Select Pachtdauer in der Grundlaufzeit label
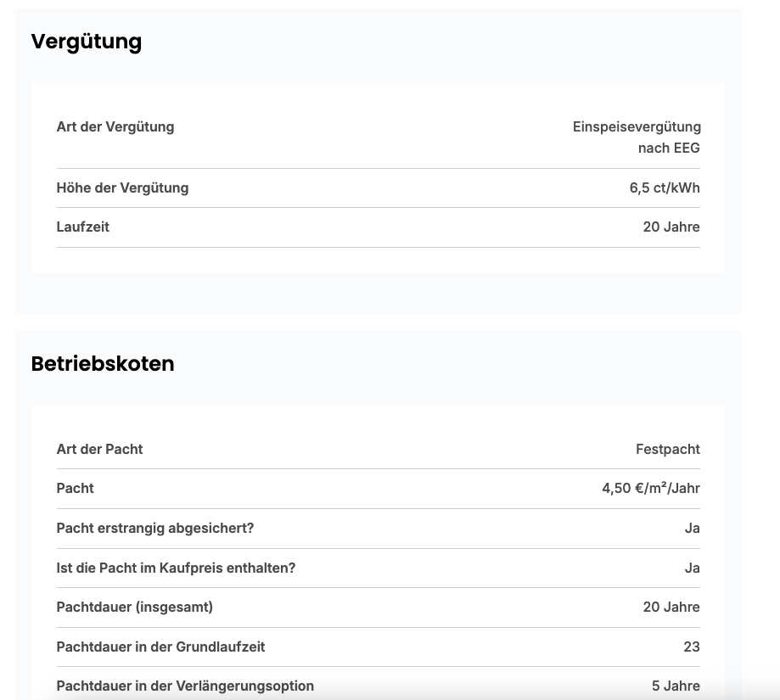 pyautogui.click(x=160, y=647)
